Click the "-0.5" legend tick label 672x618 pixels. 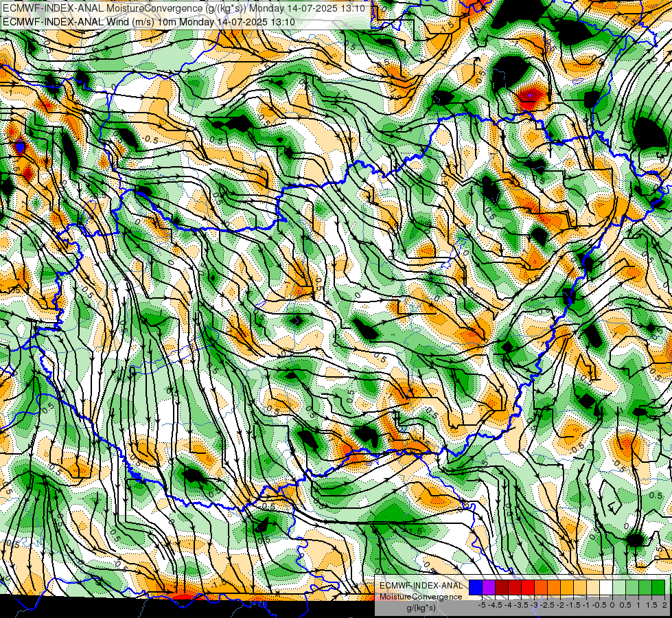pyautogui.click(x=599, y=605)
